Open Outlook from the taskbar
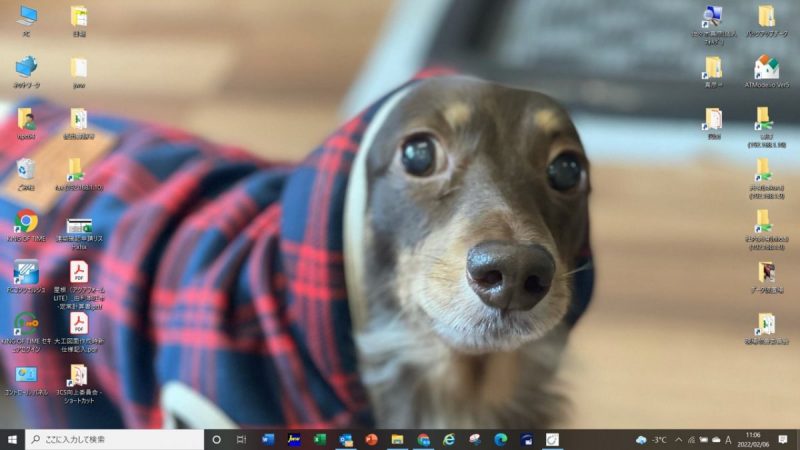The image size is (800, 450). click(346, 439)
